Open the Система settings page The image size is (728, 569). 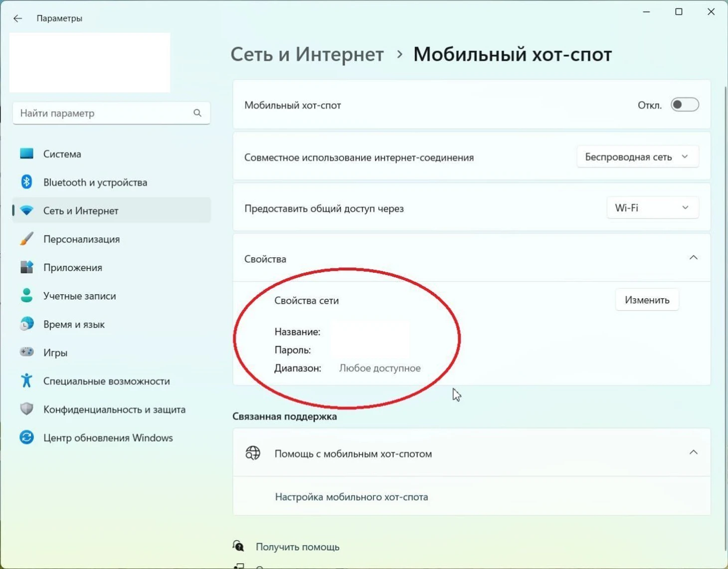(x=111, y=154)
